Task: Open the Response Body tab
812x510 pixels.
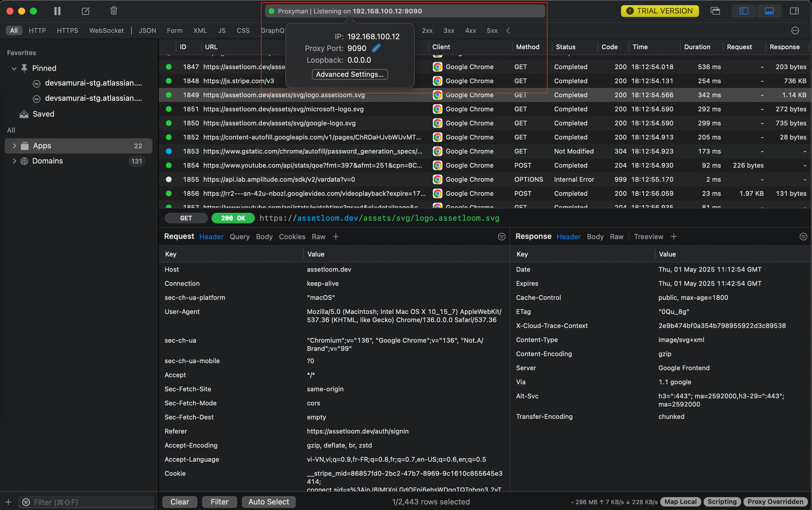Action: pos(595,237)
